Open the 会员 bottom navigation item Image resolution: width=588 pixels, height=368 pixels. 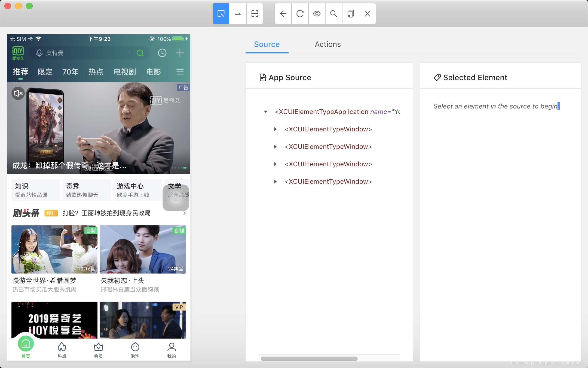pos(98,350)
